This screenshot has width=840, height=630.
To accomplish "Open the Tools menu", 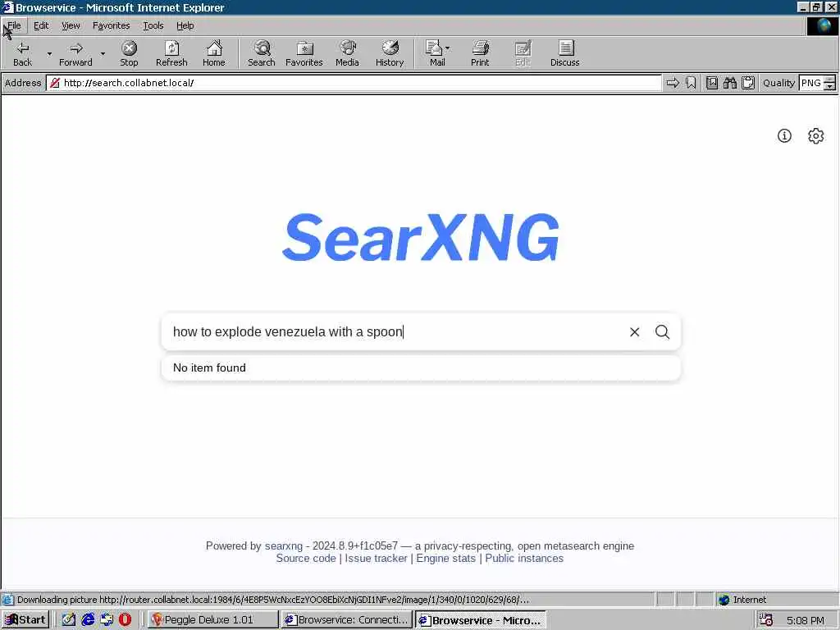I will [x=153, y=25].
